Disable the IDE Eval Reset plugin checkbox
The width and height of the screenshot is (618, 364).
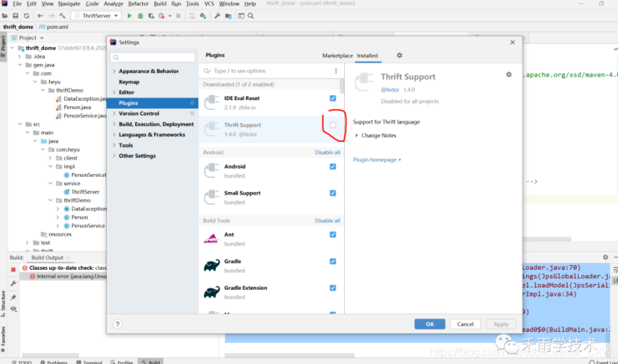click(x=333, y=98)
